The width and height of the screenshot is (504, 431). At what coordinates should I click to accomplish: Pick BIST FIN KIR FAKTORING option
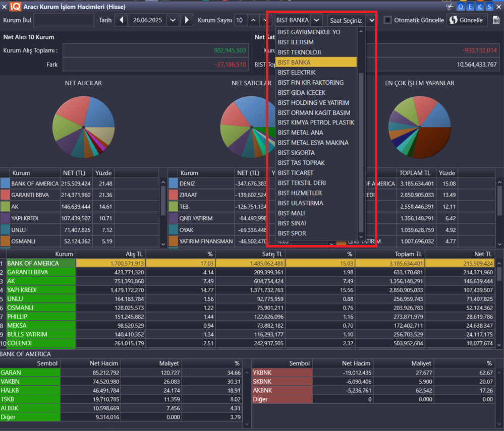pos(316,83)
